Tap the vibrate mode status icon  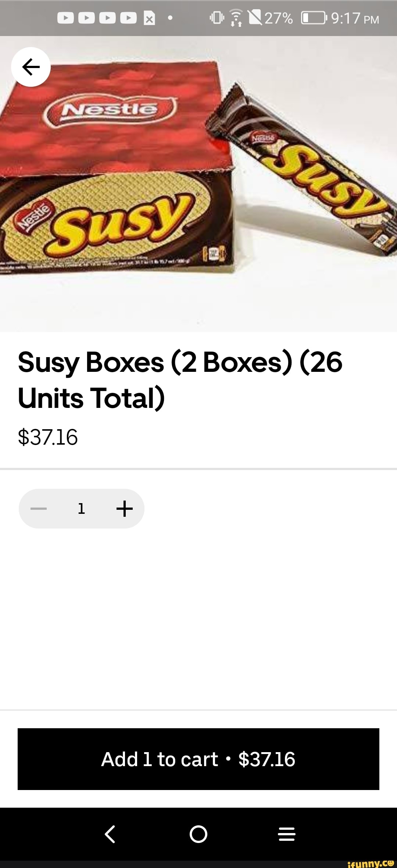[x=217, y=18]
